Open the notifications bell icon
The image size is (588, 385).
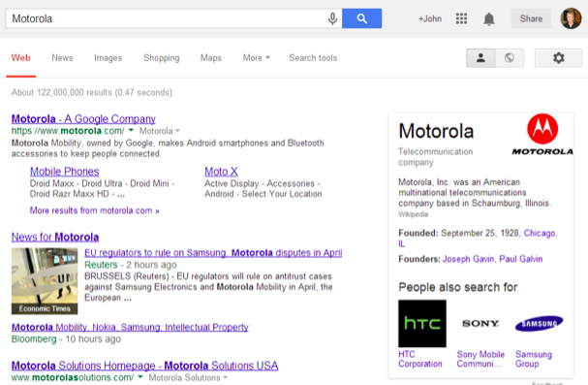(x=488, y=18)
